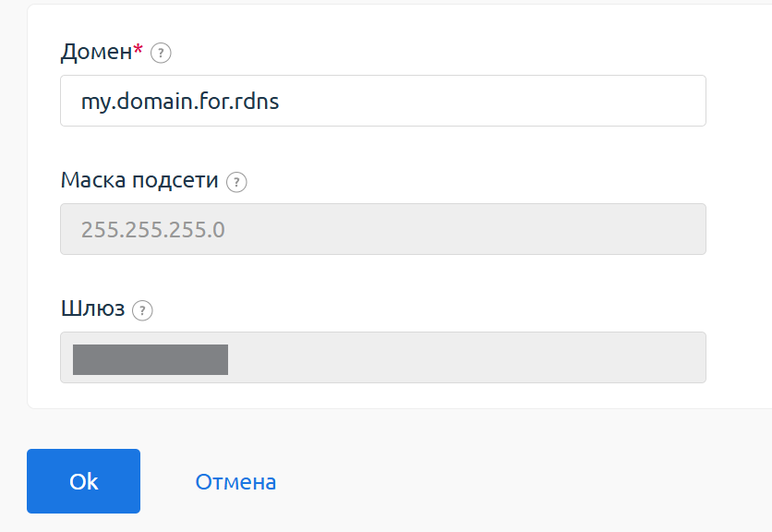Image resolution: width=772 pixels, height=532 pixels.
Task: Click the word 'подсети' in the mask label
Action: coord(180,180)
